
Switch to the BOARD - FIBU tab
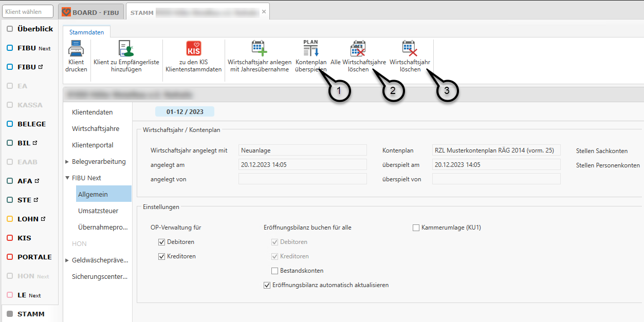pos(90,12)
